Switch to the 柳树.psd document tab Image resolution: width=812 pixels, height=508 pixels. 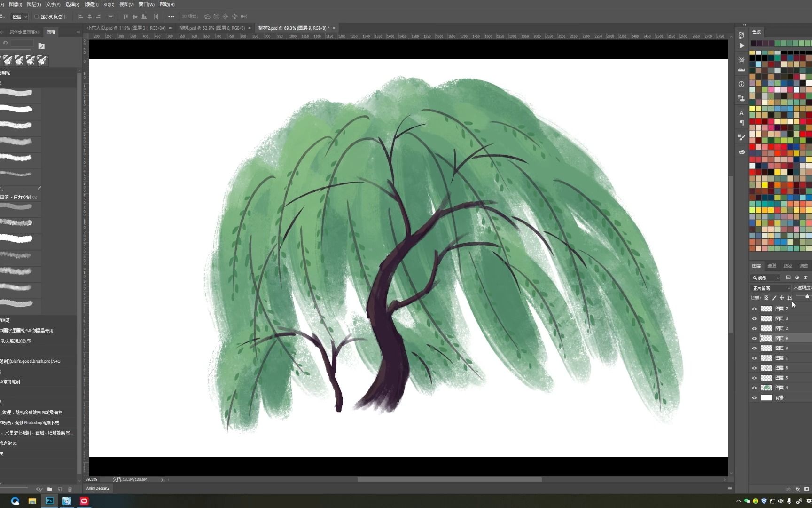pyautogui.click(x=211, y=28)
